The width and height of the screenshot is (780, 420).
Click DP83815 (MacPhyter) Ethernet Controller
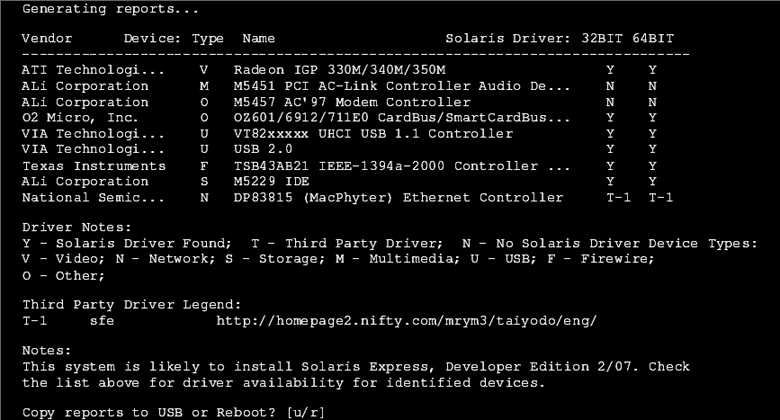point(398,198)
